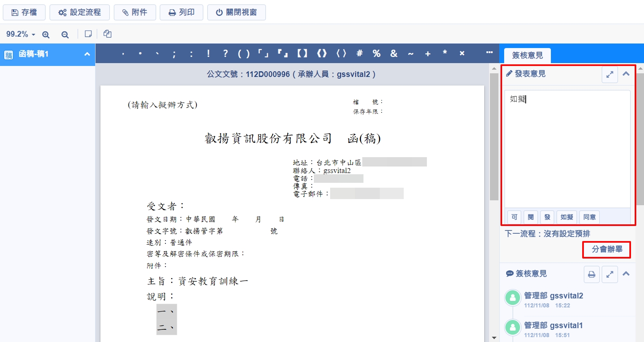Click the copy pages icon beside zoom
The image size is (644, 342).
tap(107, 34)
